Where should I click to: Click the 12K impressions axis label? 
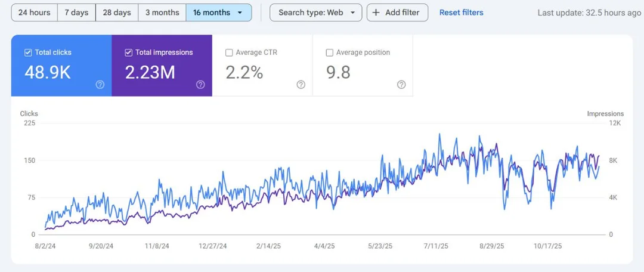click(x=614, y=123)
